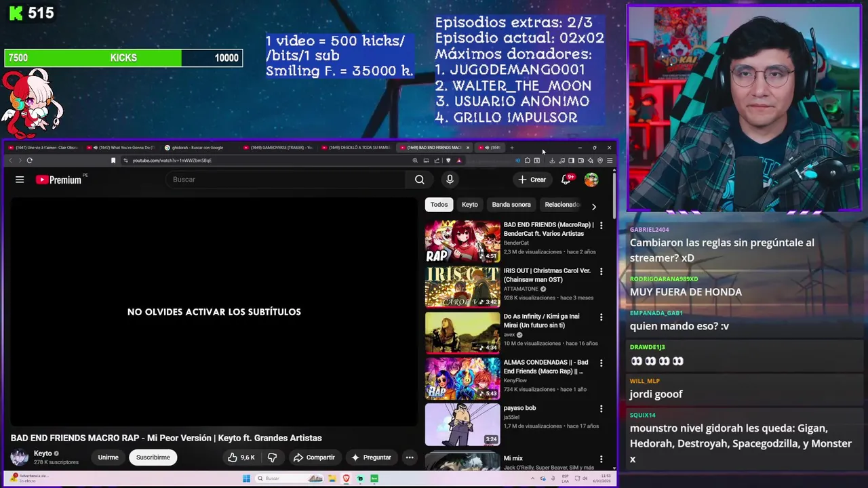Viewport: 868px width, 488px height.
Task: Open File Explorer from the taskbar
Action: (x=332, y=479)
